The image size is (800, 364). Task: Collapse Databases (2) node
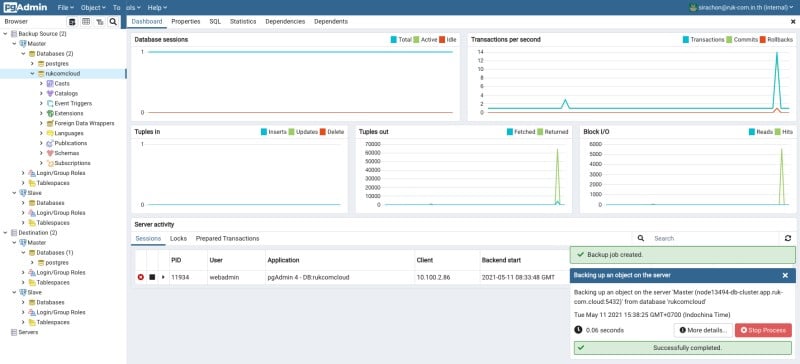tap(23, 54)
